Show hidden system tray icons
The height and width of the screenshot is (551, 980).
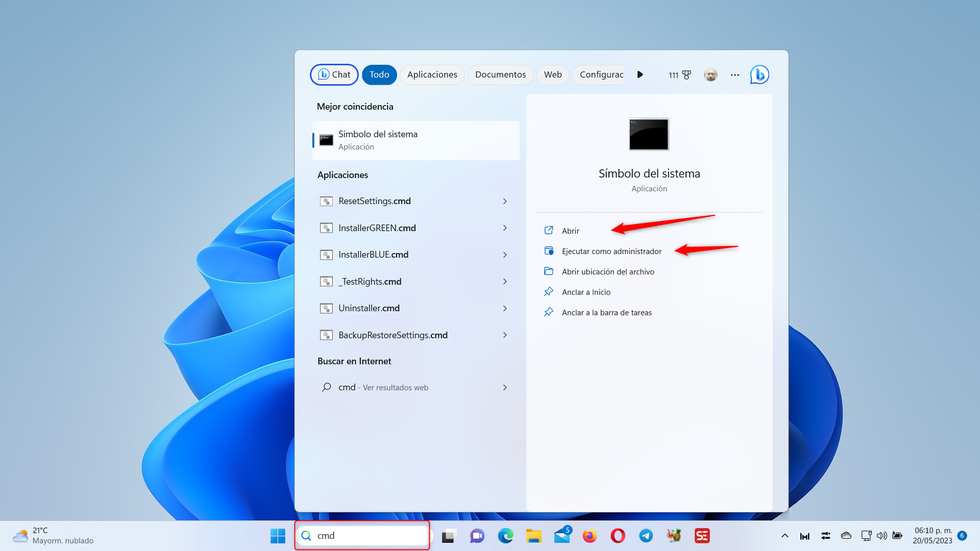point(785,536)
